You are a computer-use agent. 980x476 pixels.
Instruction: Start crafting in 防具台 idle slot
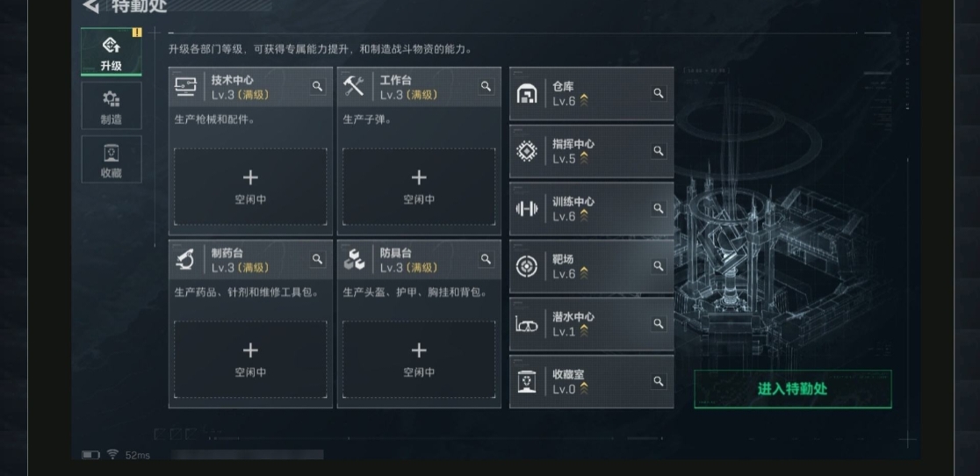click(419, 359)
